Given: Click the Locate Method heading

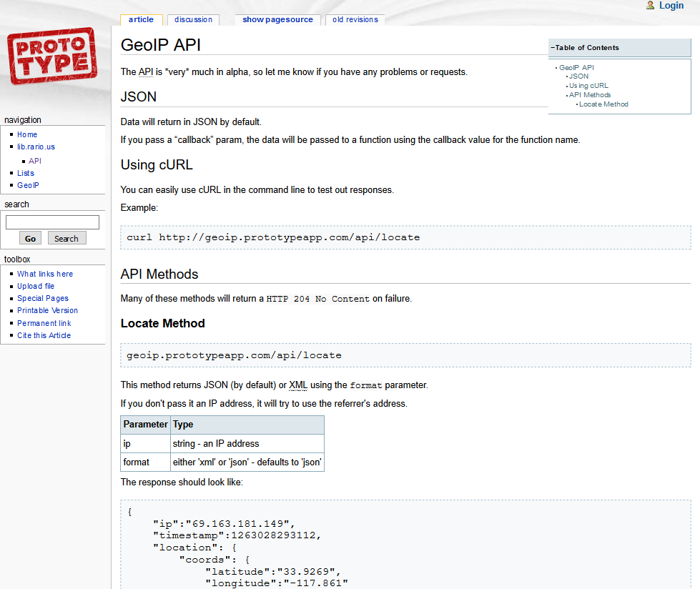Looking at the screenshot, I should tap(162, 324).
